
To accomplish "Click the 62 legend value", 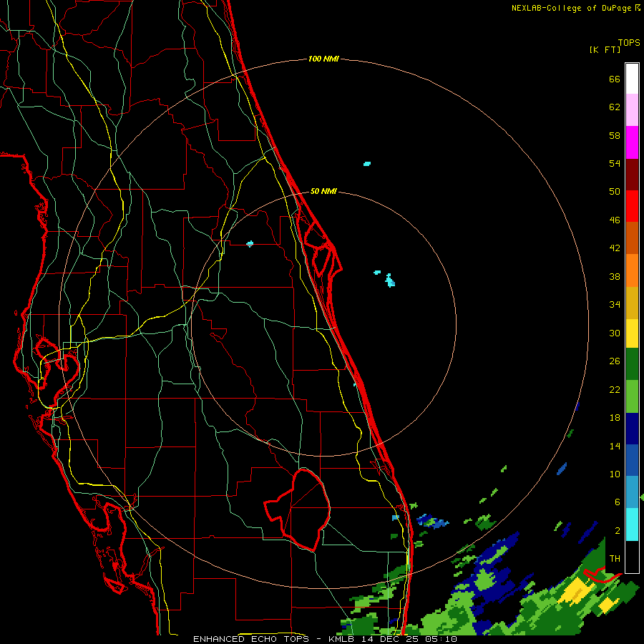I will [x=615, y=107].
